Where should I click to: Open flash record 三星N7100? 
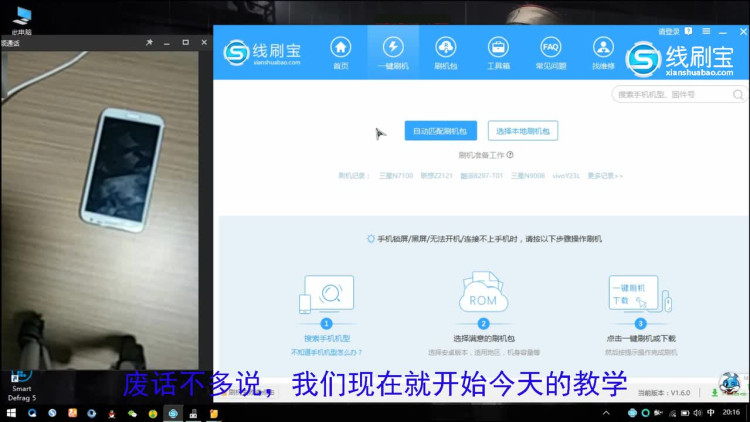[x=396, y=176]
